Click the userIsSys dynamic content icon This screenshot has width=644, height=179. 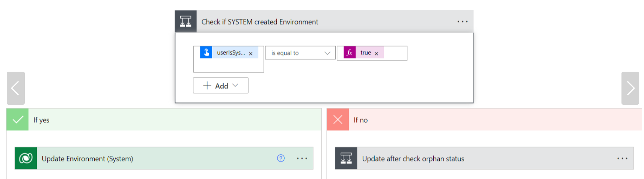[x=206, y=53]
